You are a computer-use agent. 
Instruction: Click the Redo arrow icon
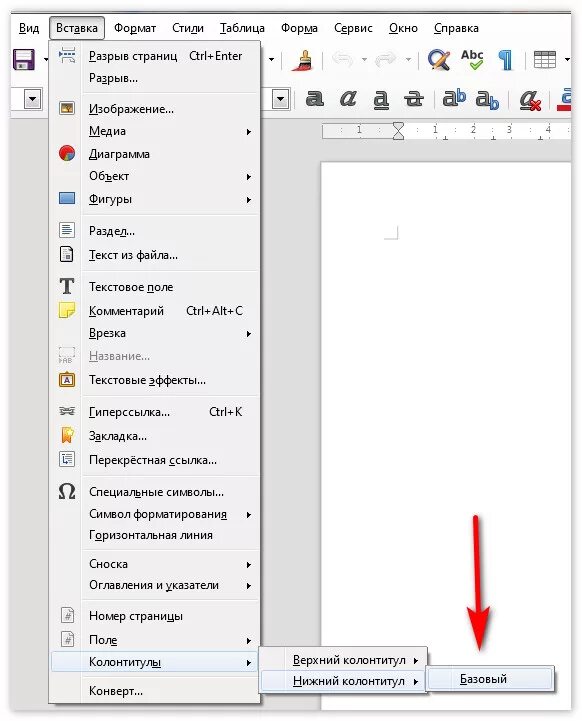[386, 60]
